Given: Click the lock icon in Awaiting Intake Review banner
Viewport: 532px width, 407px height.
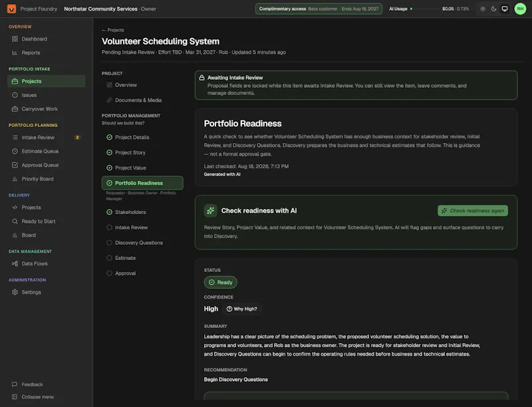Looking at the screenshot, I should point(201,78).
